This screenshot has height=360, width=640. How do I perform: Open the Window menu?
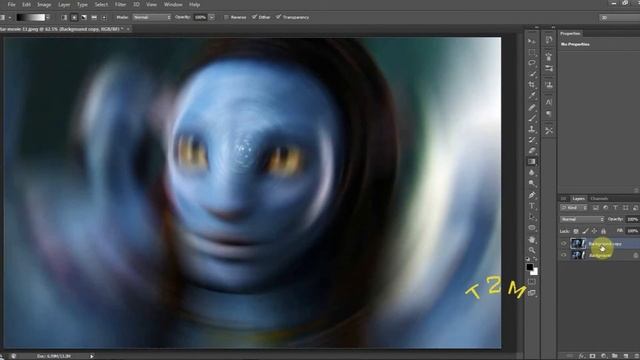pos(173,5)
